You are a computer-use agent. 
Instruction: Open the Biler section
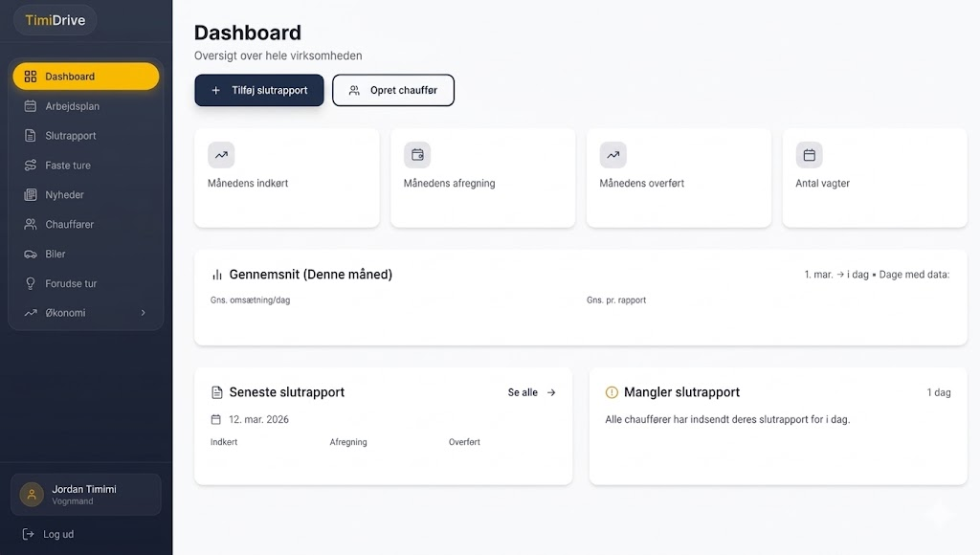pos(85,254)
